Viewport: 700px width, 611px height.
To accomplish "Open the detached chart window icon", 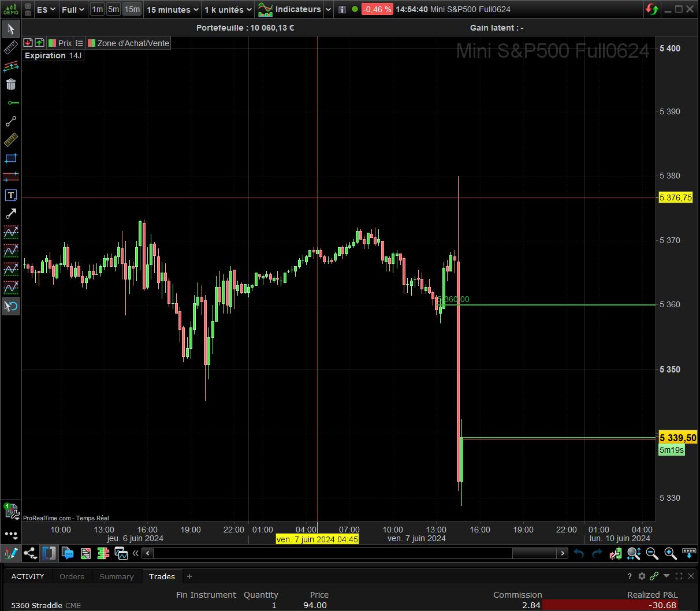I will tap(121, 553).
